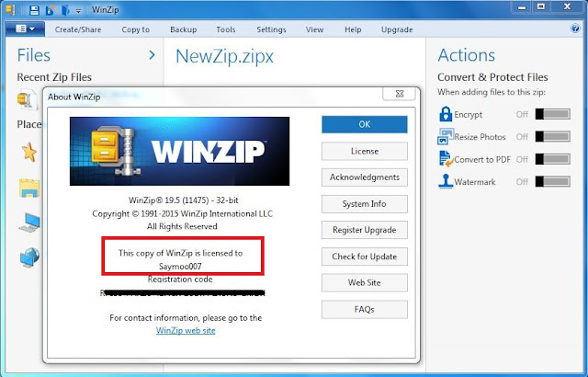Open the Copy to tab
The image size is (588, 377).
(x=135, y=29)
